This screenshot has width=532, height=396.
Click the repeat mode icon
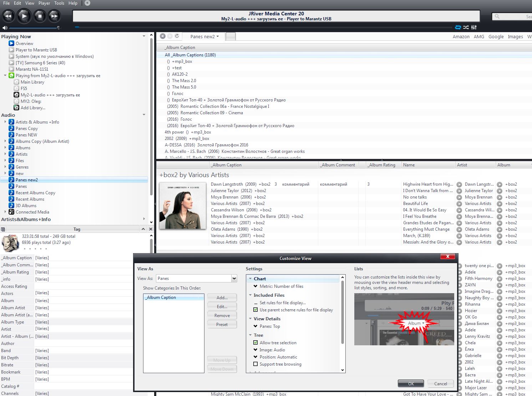tap(458, 27)
